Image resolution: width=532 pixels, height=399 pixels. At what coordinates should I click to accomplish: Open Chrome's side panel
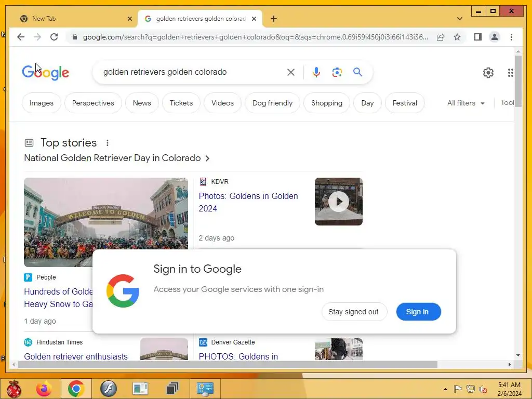click(x=478, y=37)
